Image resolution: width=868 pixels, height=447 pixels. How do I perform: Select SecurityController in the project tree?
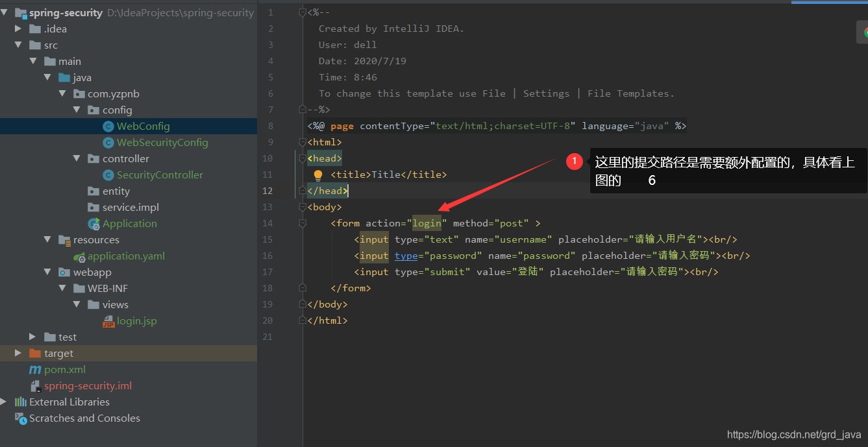pyautogui.click(x=160, y=175)
